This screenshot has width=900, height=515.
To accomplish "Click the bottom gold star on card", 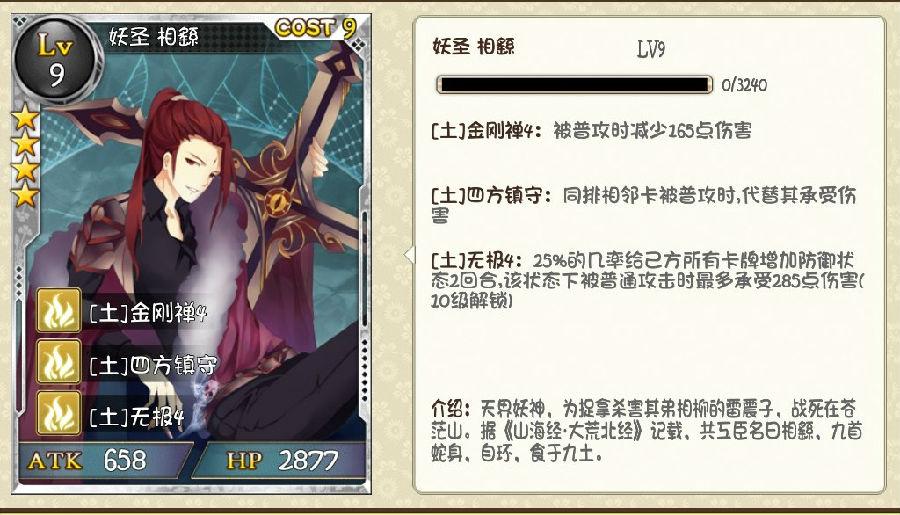I will pos(25,195).
